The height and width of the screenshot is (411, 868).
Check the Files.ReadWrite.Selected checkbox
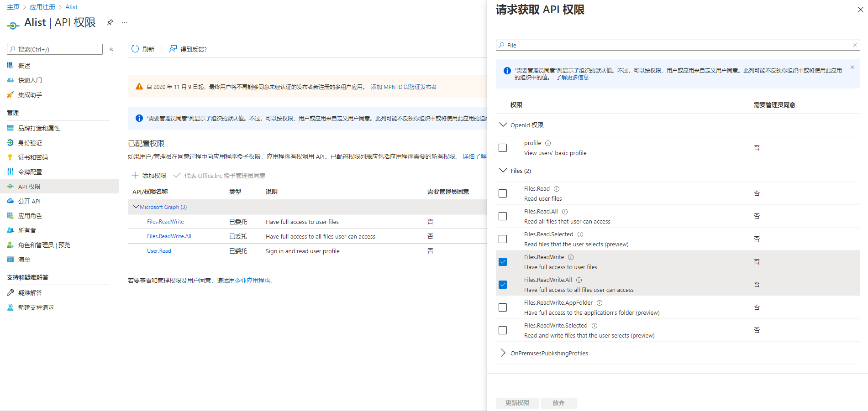pyautogui.click(x=503, y=330)
